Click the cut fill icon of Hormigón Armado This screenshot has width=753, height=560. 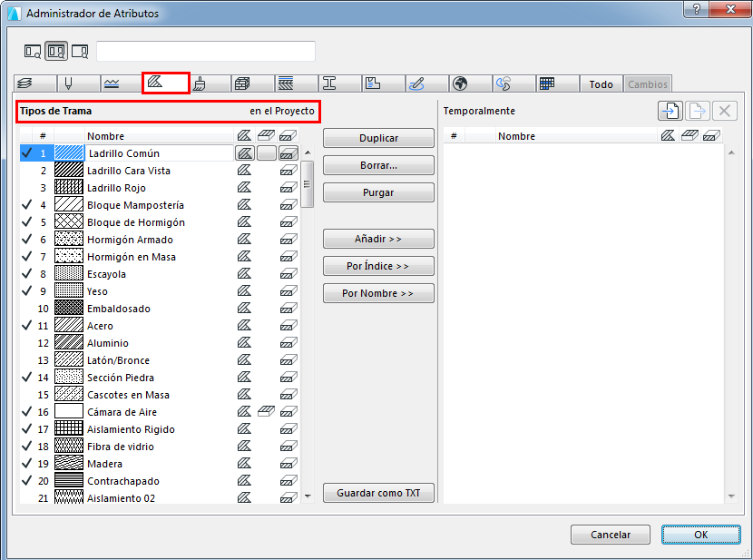[x=288, y=240]
